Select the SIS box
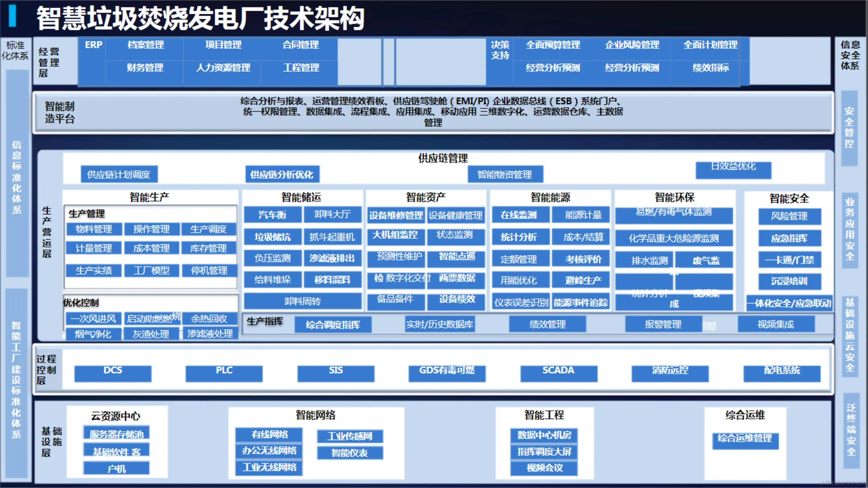The image size is (868, 488). pos(336,374)
